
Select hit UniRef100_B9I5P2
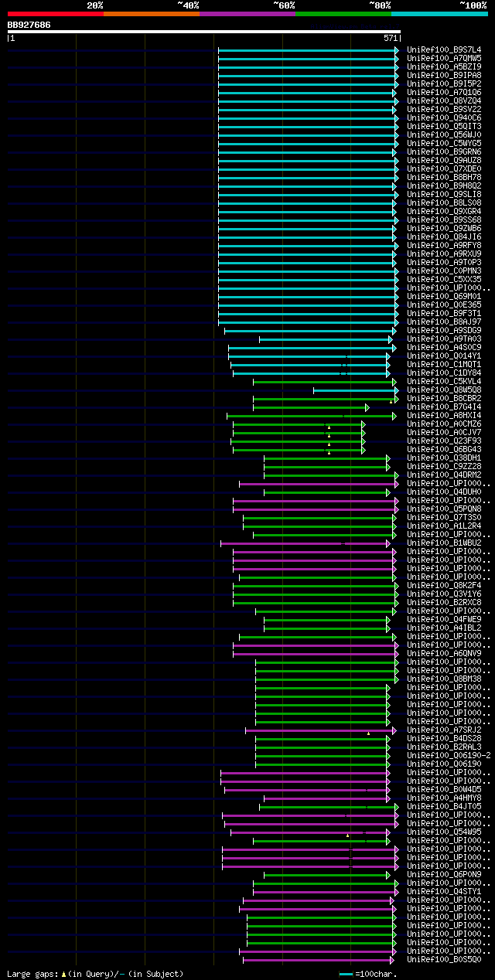[x=444, y=83]
